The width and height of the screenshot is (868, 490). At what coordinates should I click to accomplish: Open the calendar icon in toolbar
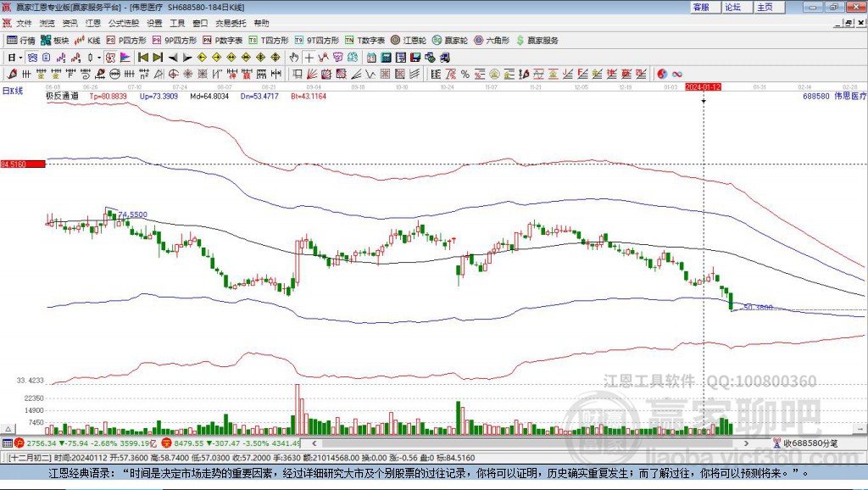tap(371, 58)
